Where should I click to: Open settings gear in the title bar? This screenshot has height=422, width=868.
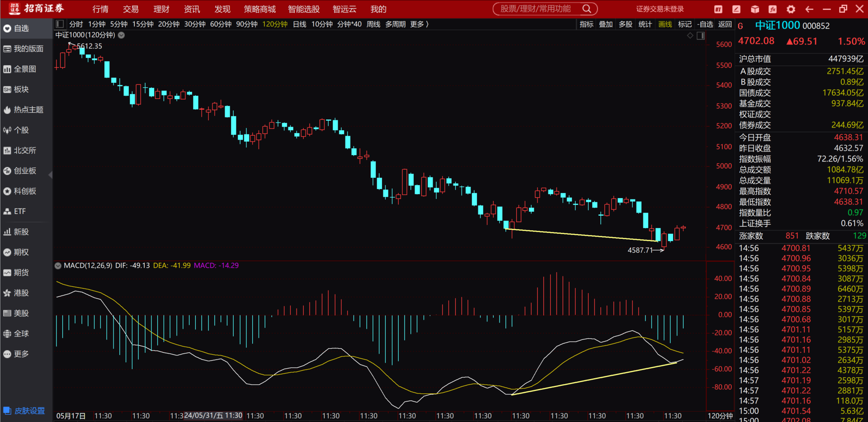[x=791, y=9]
